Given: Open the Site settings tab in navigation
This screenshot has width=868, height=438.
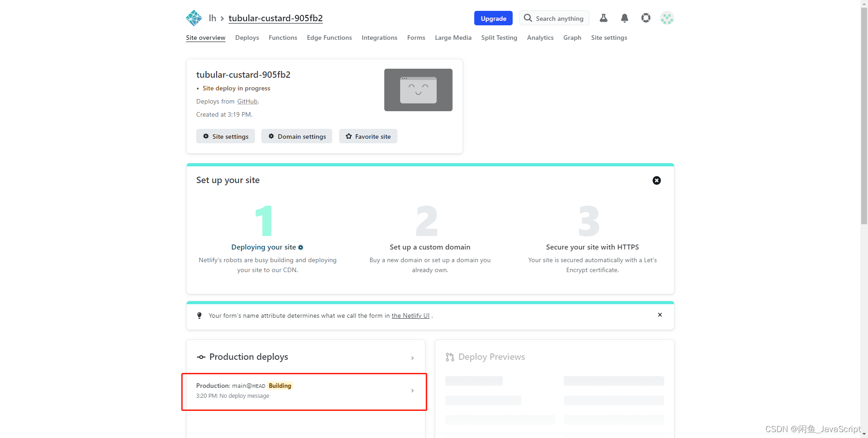Looking at the screenshot, I should (609, 38).
